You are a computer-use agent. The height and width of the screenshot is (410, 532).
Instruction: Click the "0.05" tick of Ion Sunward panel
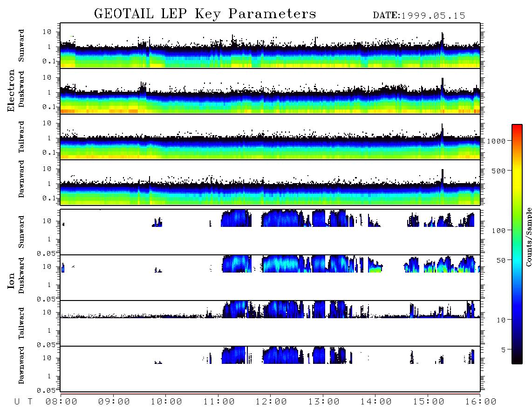pyautogui.click(x=46, y=253)
